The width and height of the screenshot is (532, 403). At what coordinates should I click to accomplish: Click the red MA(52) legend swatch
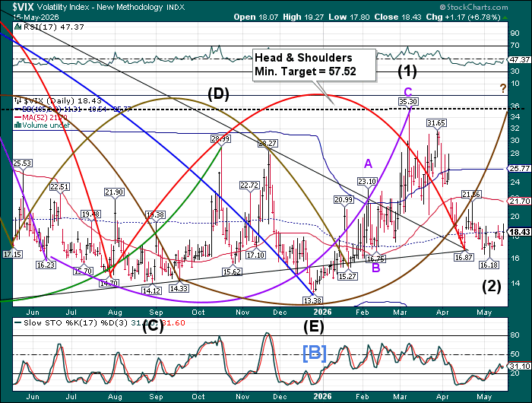coord(17,117)
